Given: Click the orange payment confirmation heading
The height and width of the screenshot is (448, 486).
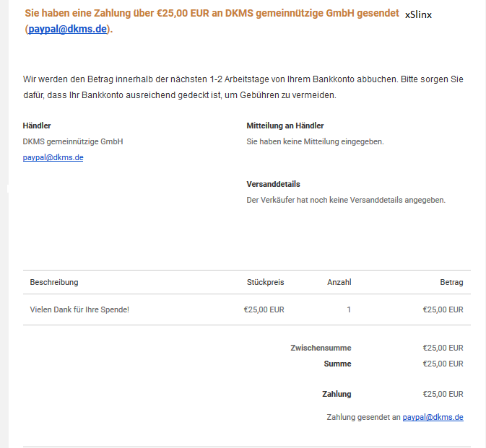Looking at the screenshot, I should [x=212, y=21].
